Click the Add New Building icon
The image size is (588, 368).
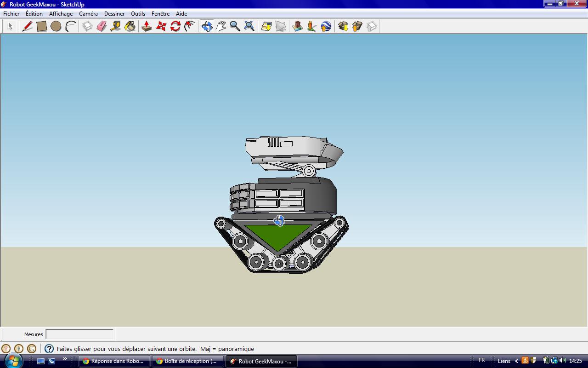click(297, 26)
